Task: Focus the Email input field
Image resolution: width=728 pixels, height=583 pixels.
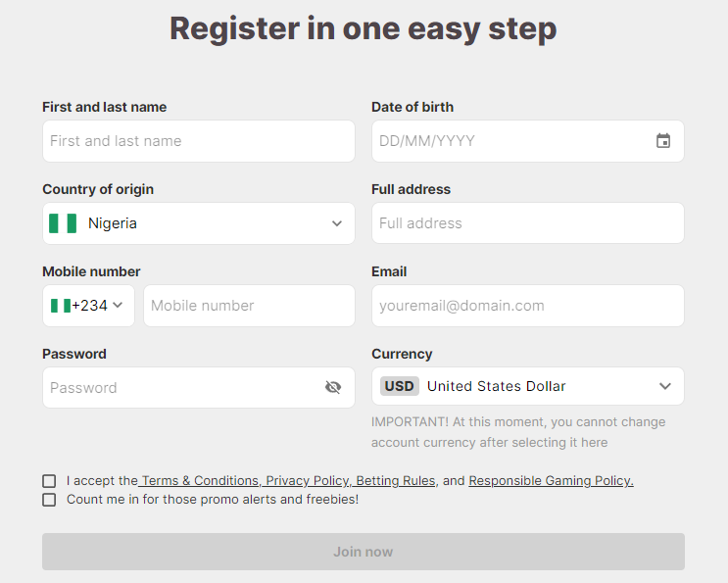Action: pos(527,306)
